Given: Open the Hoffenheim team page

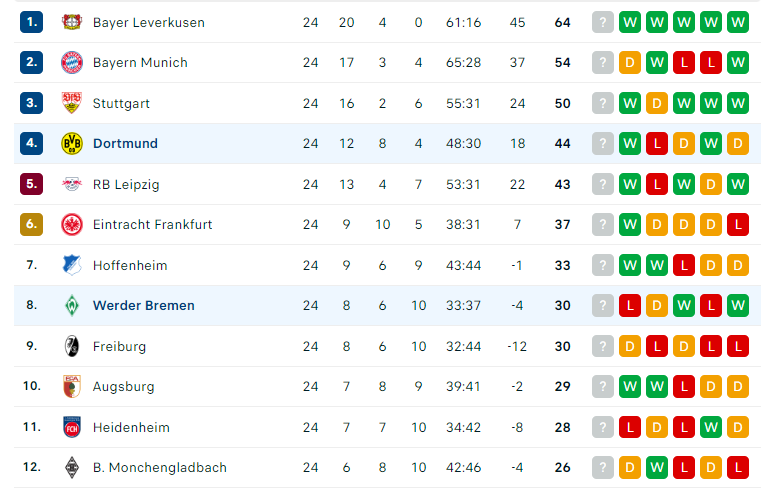Looking at the screenshot, I should (130, 265).
